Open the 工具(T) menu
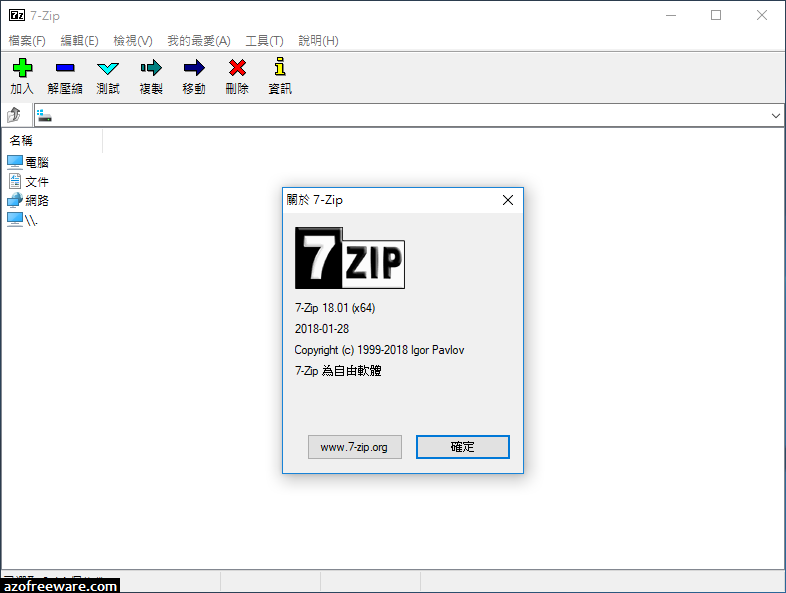The height and width of the screenshot is (593, 786). coord(264,41)
